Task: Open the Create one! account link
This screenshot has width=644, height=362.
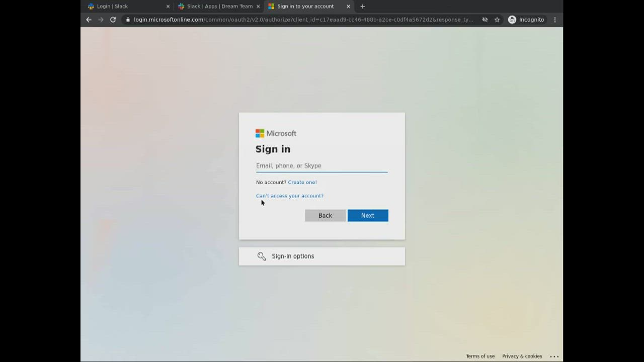Action: click(x=302, y=183)
